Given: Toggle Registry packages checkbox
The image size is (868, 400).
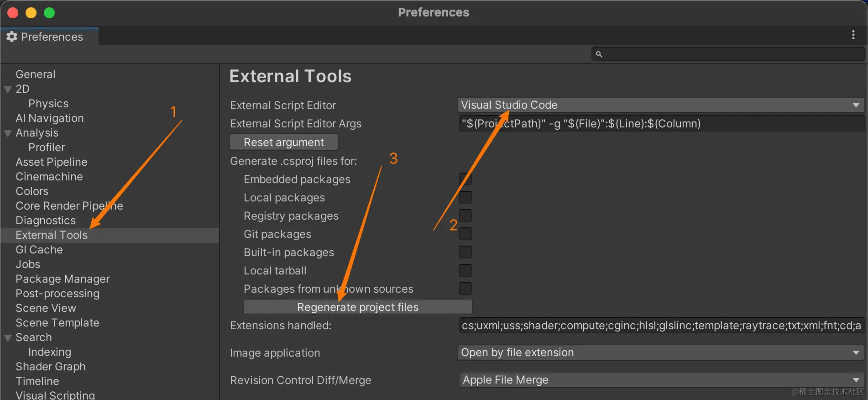Looking at the screenshot, I should coord(465,216).
